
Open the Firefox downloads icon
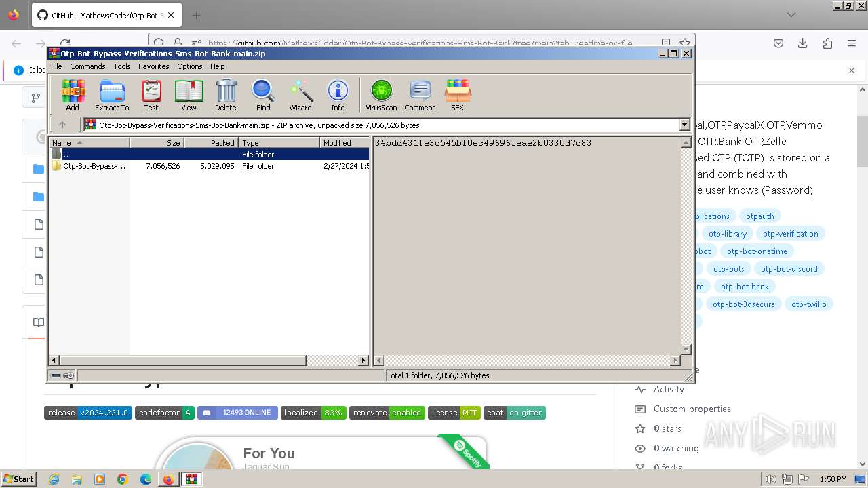pyautogui.click(x=803, y=43)
